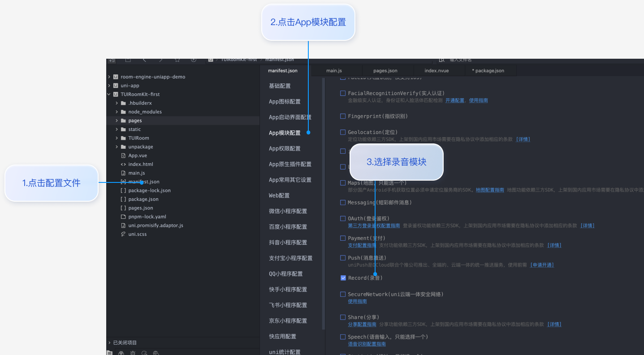Click the manifest settings vertical scrollbar
Image resolution: width=644 pixels, height=355 pixels.
[x=324, y=202]
